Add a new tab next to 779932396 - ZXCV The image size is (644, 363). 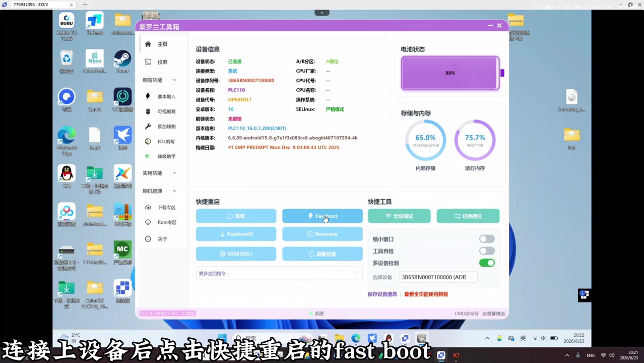tap(85, 5)
